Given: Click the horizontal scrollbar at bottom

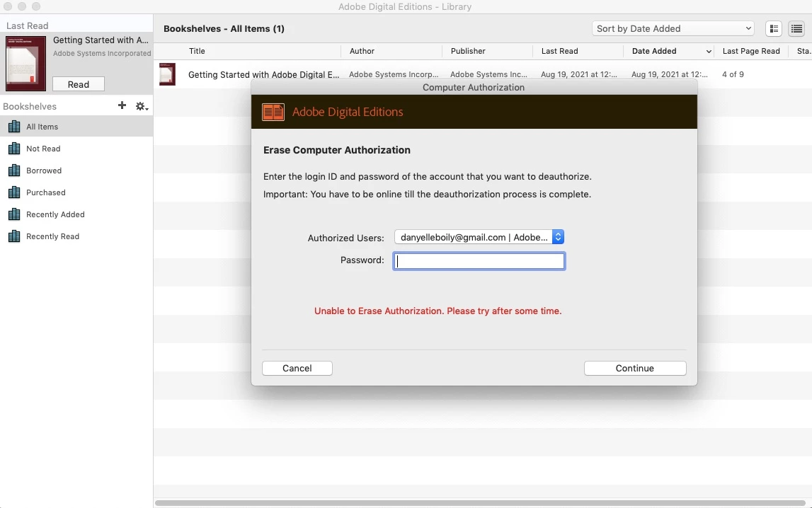Looking at the screenshot, I should pos(480,503).
